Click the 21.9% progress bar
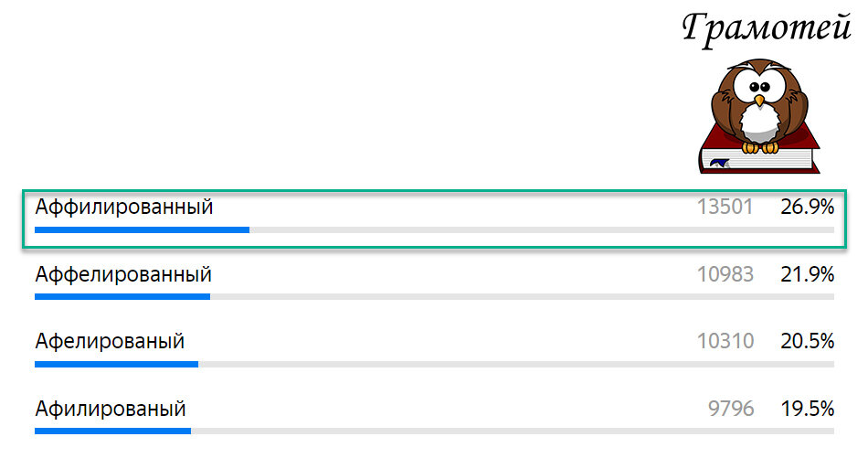This screenshot has width=868, height=458. pyautogui.click(x=434, y=296)
